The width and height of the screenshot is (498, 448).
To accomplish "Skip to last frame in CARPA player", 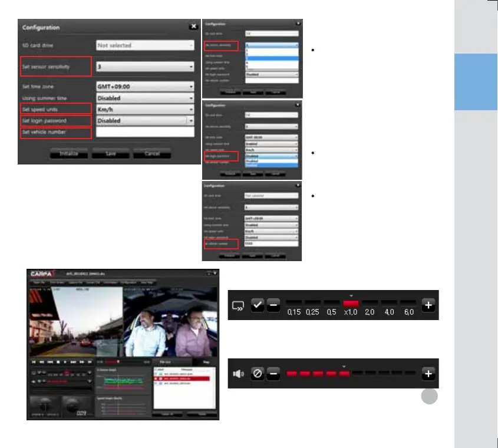I will pos(90,362).
